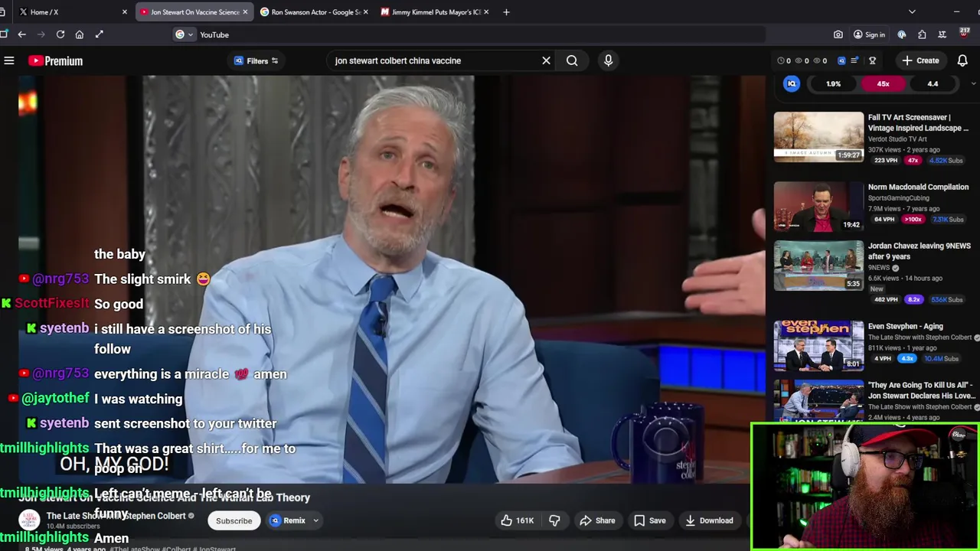Open Verdot Studio TV Art channel
980x551 pixels.
pyautogui.click(x=897, y=139)
